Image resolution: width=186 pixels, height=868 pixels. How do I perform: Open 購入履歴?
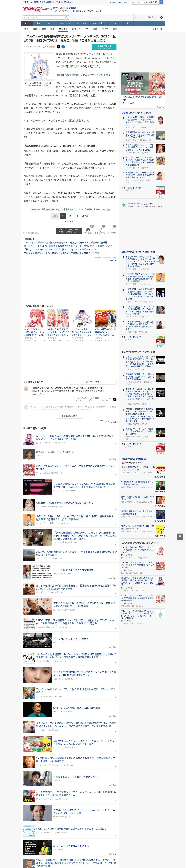tap(152, 18)
